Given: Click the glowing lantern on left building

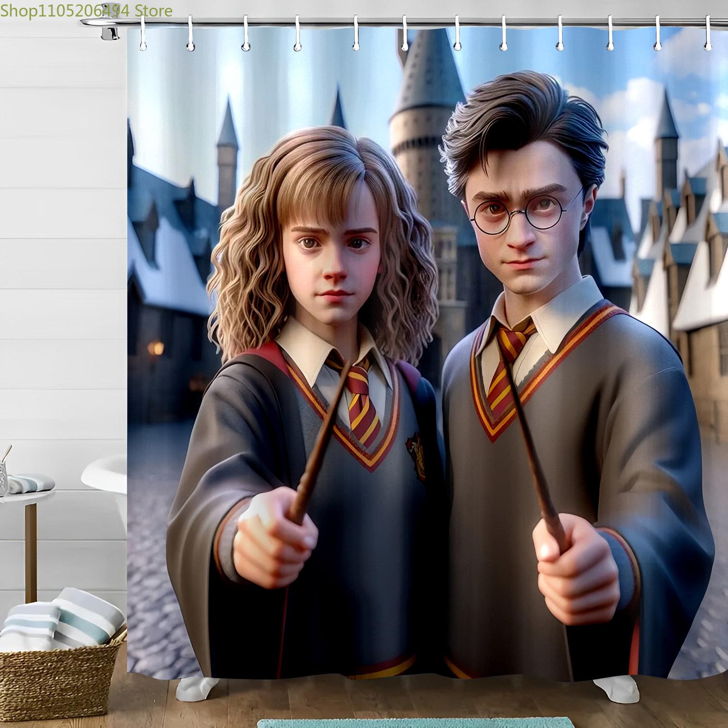Looking at the screenshot, I should coord(156,347).
